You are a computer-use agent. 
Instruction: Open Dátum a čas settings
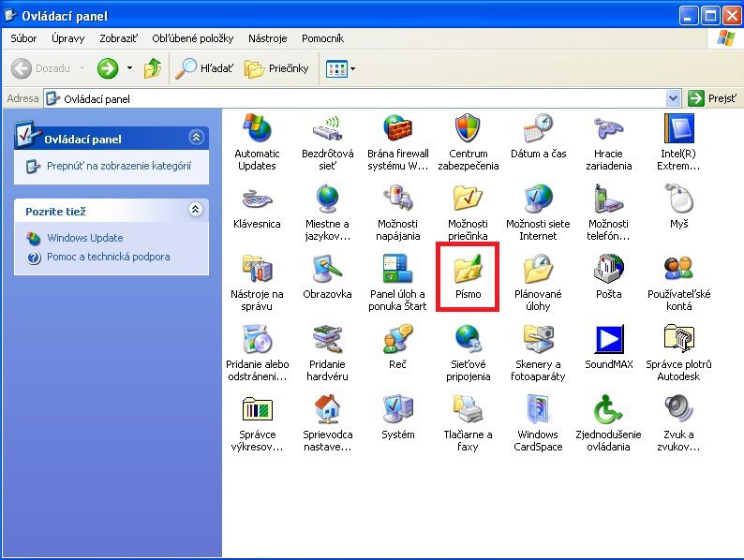coord(538,137)
